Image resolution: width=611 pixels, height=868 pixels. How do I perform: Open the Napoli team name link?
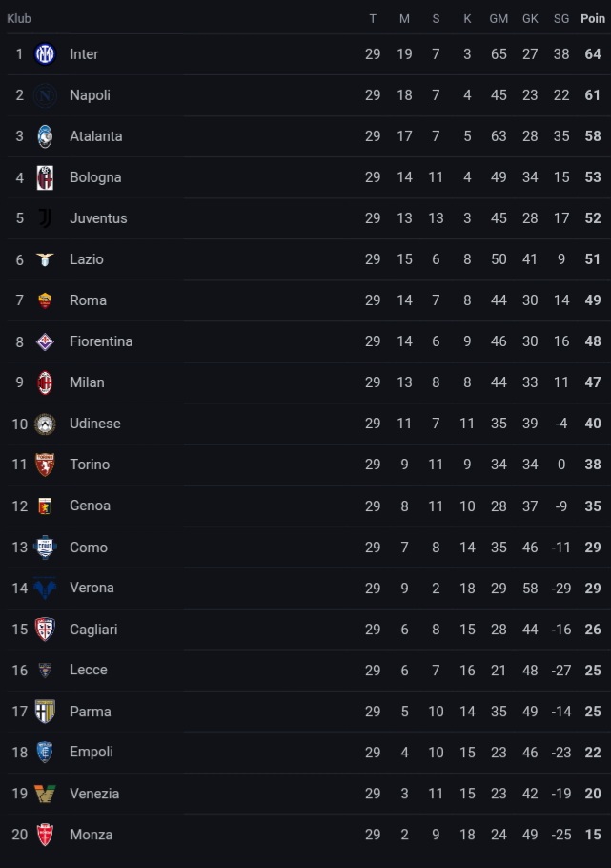click(x=90, y=95)
